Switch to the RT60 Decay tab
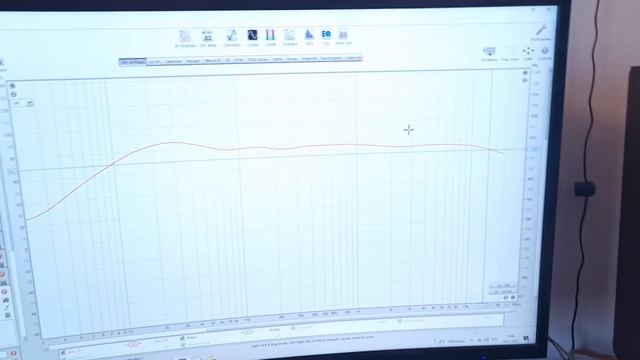This screenshot has height=360, width=640. (258, 60)
